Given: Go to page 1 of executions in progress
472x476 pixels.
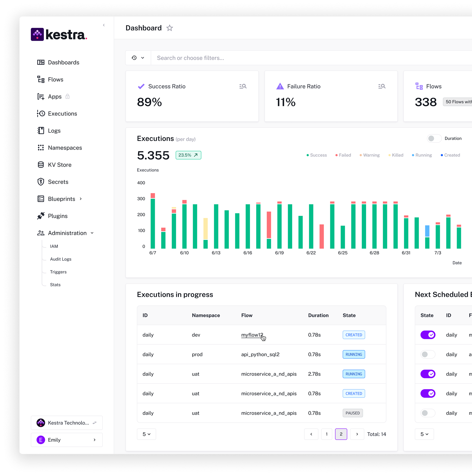Looking at the screenshot, I should pos(327,434).
